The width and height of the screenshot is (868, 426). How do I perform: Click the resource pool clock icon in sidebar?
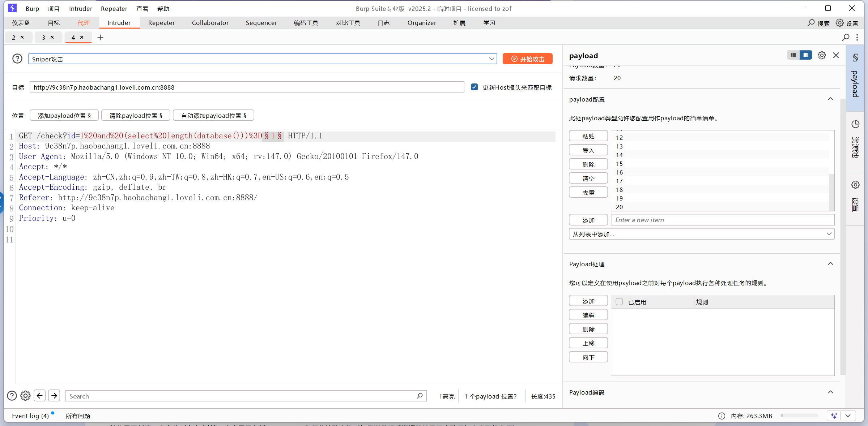point(855,124)
